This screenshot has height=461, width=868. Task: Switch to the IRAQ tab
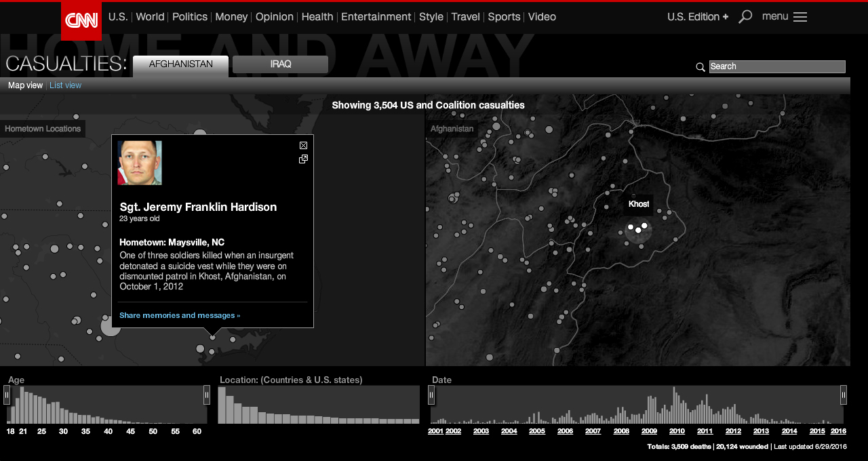coord(279,64)
